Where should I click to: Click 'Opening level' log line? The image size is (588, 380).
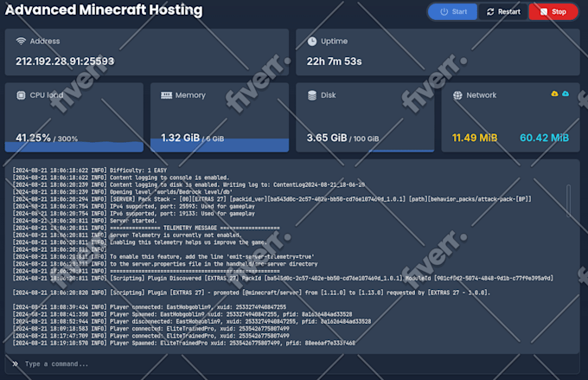click(123, 191)
